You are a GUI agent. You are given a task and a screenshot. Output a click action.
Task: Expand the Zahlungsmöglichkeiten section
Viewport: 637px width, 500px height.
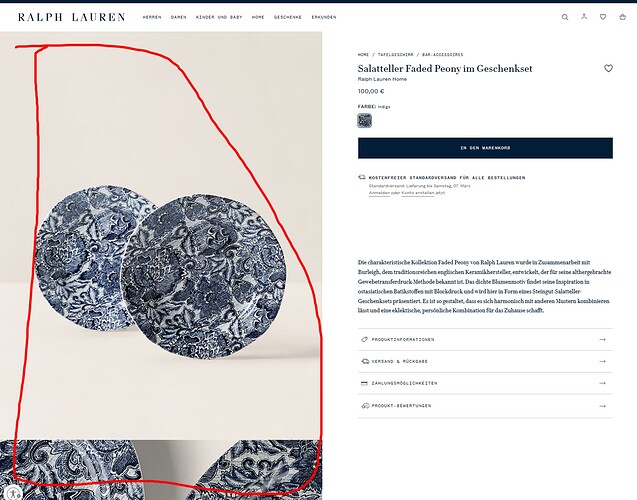[485, 383]
